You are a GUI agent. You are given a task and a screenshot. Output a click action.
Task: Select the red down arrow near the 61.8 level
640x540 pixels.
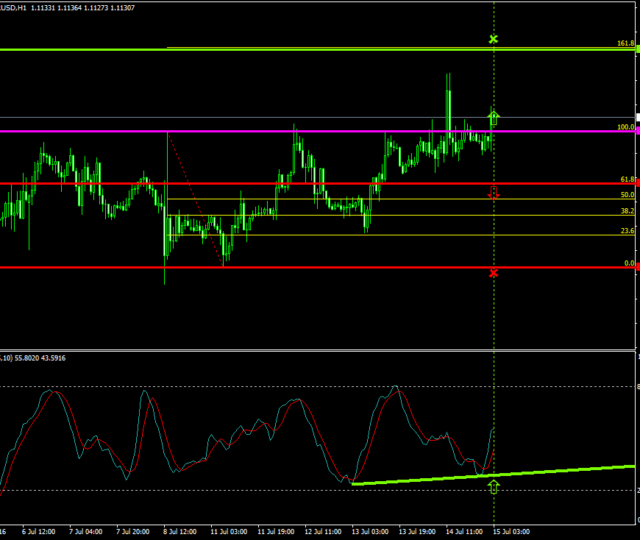click(493, 191)
